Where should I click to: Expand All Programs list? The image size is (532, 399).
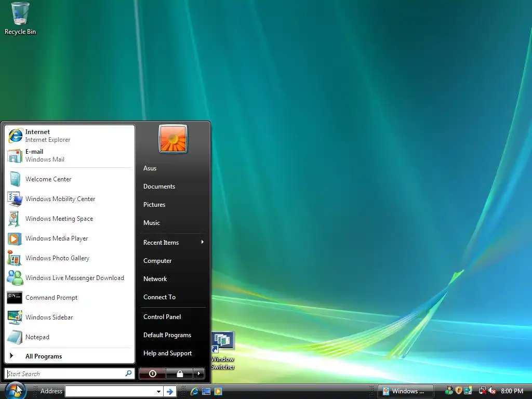click(69, 356)
